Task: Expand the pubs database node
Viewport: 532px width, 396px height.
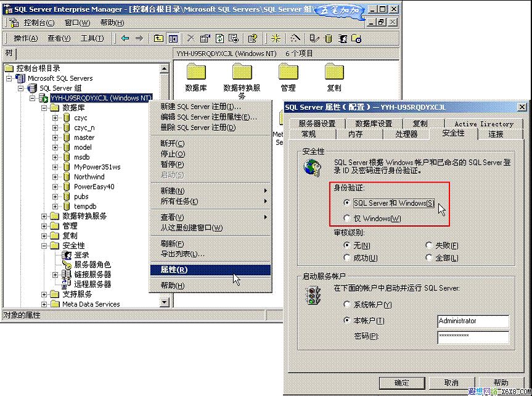Action: 55,196
